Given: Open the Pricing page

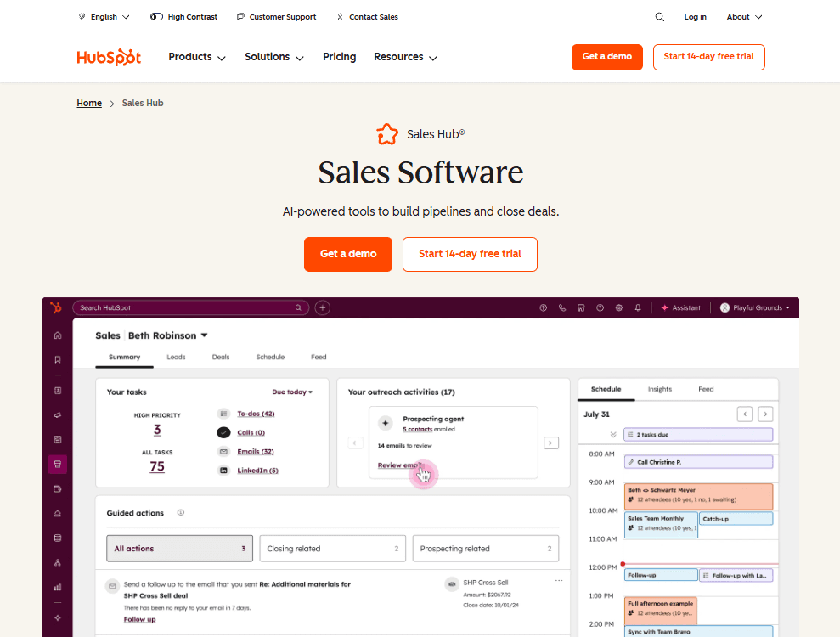Looking at the screenshot, I should point(339,57).
